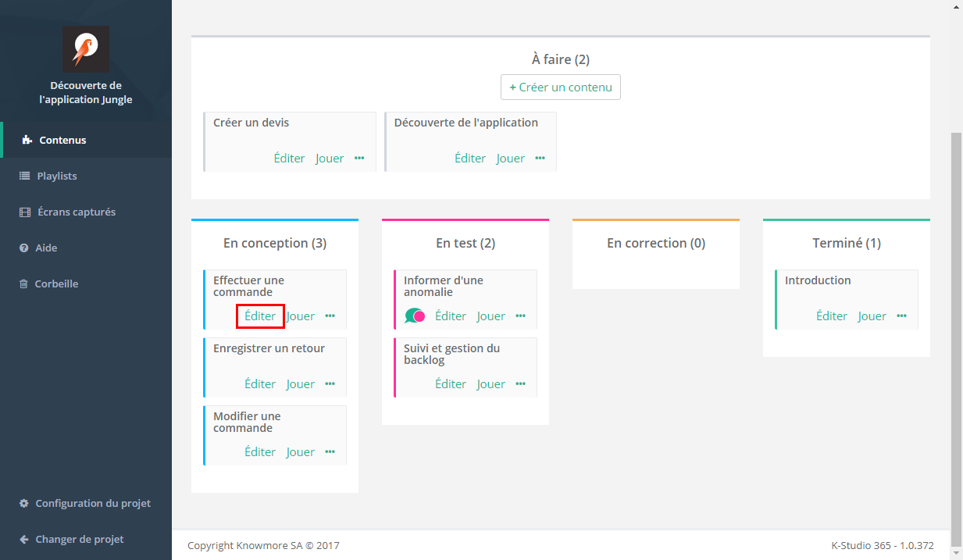Screen dimensions: 963x560
Task: Go to Écrans capturés in sidebar
Action: click(x=76, y=212)
